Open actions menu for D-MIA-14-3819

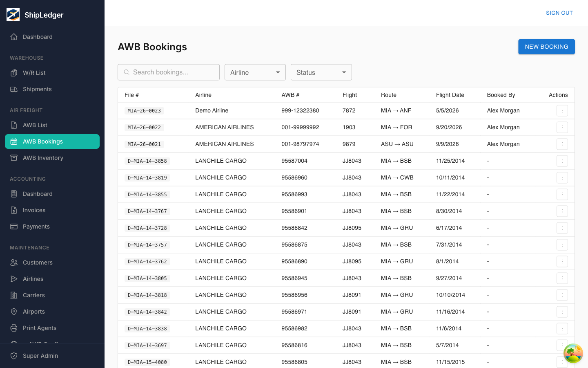(x=562, y=178)
